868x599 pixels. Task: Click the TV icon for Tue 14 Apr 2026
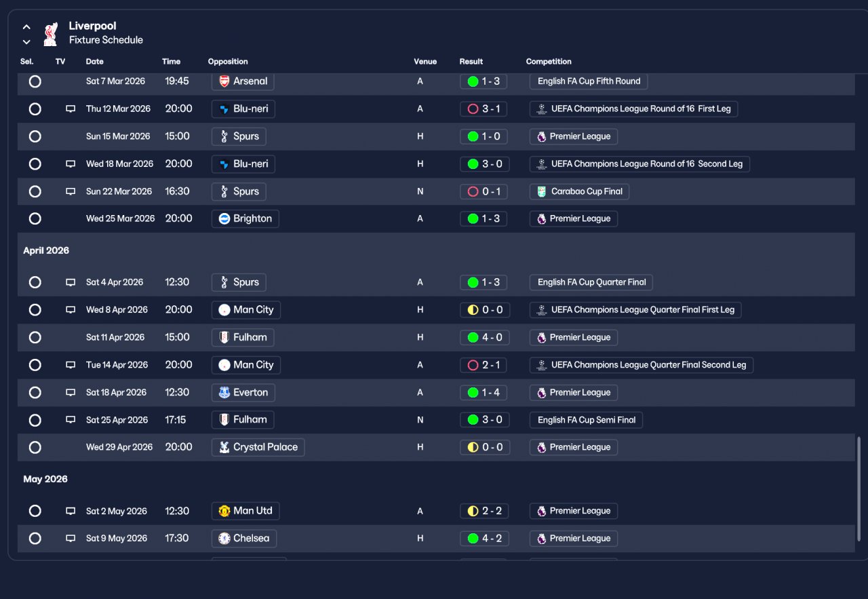(71, 365)
